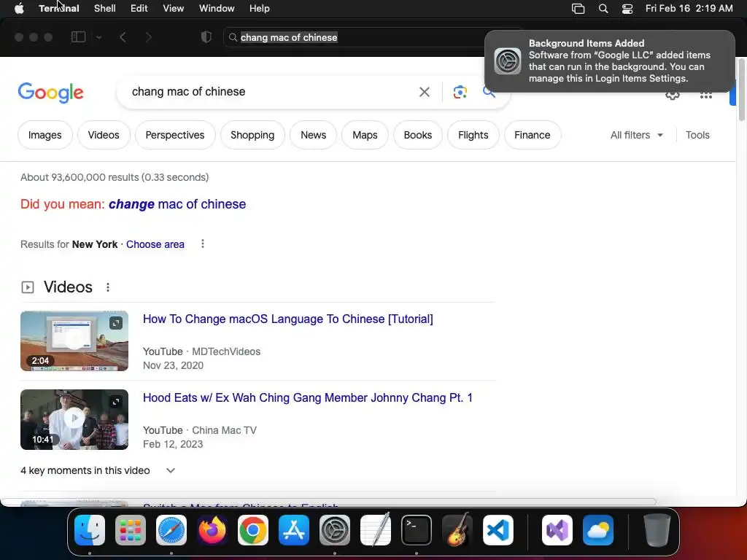
Task: Show the Safari sidebar toggle
Action: click(78, 37)
